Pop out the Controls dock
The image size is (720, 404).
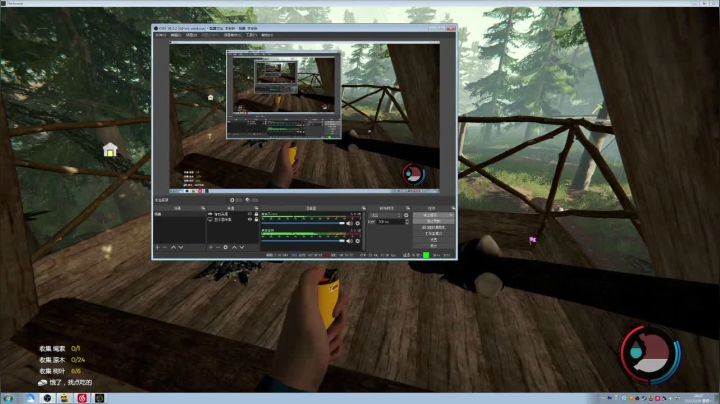pyautogui.click(x=453, y=208)
